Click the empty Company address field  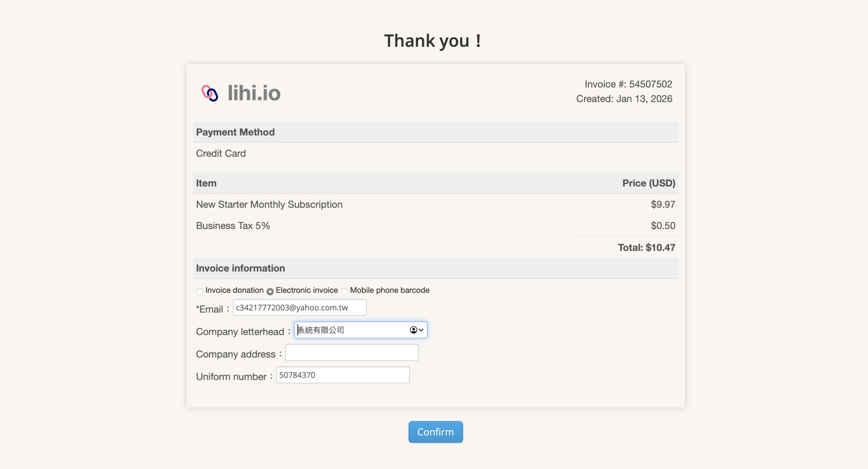pyautogui.click(x=352, y=352)
